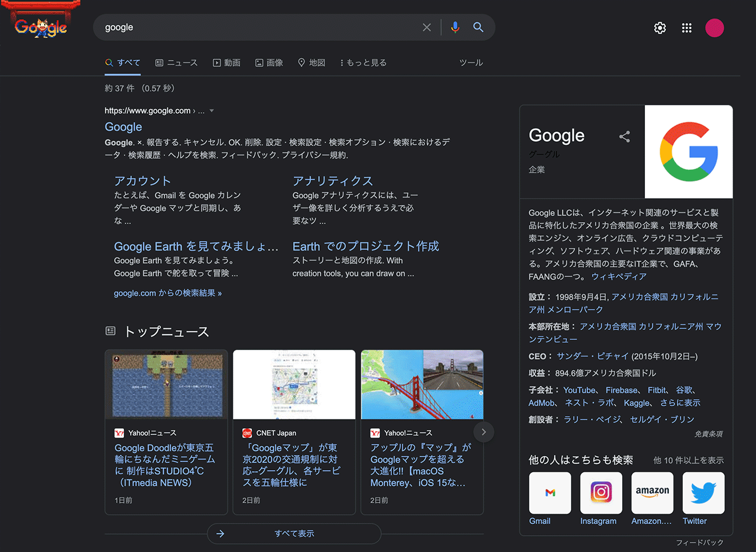Viewport: 756px width, 552px height.
Task: Open the アップルのマップ headline
Action: pos(420,465)
